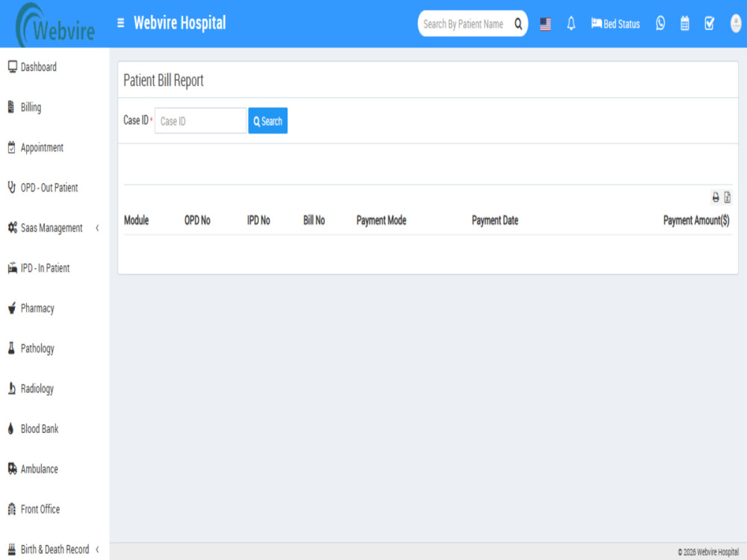This screenshot has height=560, width=747.
Task: Sort by the Payment Amount($) column header
Action: tap(696, 220)
